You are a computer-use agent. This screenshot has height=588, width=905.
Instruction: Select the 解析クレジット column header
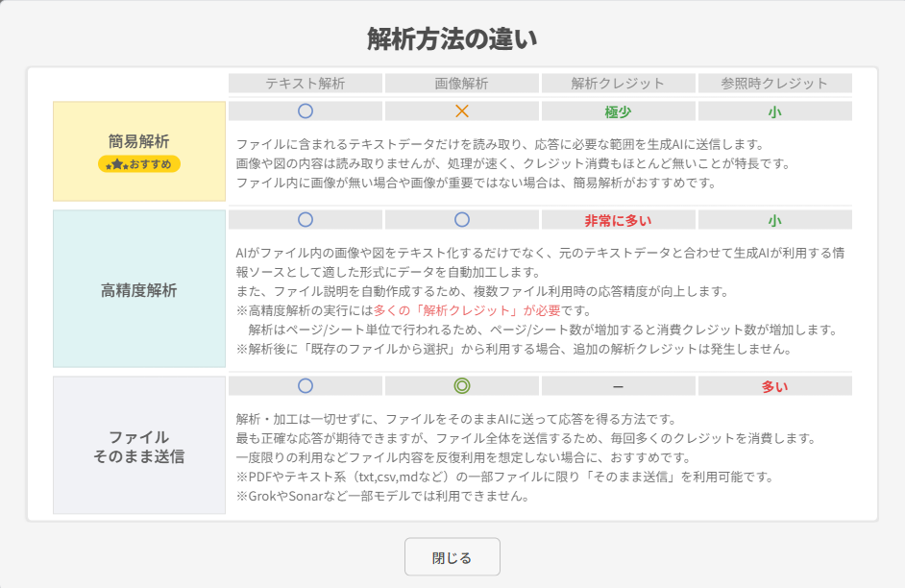coord(618,83)
